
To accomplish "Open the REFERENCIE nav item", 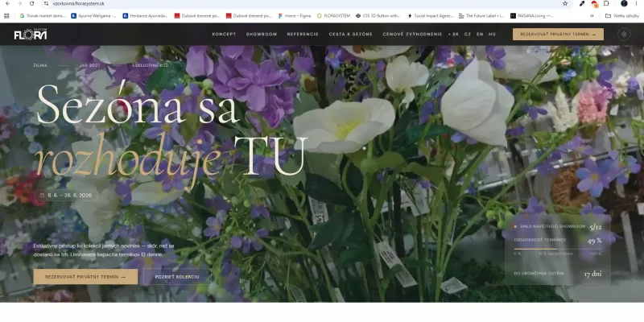I will (x=303, y=35).
